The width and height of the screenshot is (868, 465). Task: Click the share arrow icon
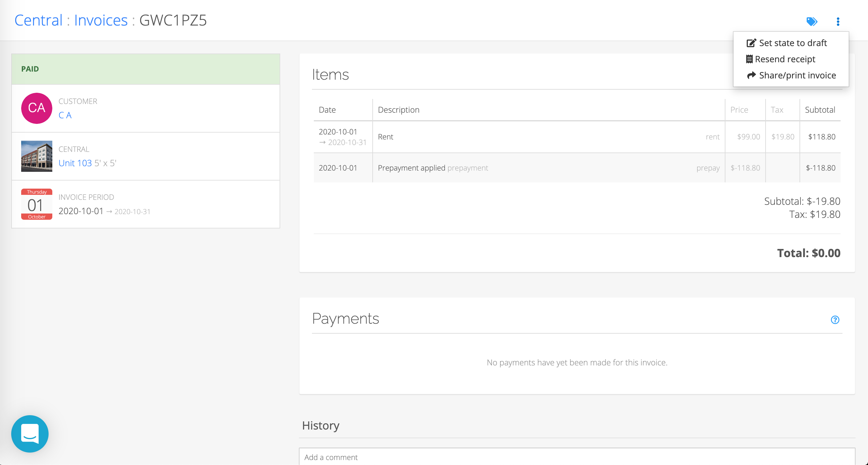751,75
